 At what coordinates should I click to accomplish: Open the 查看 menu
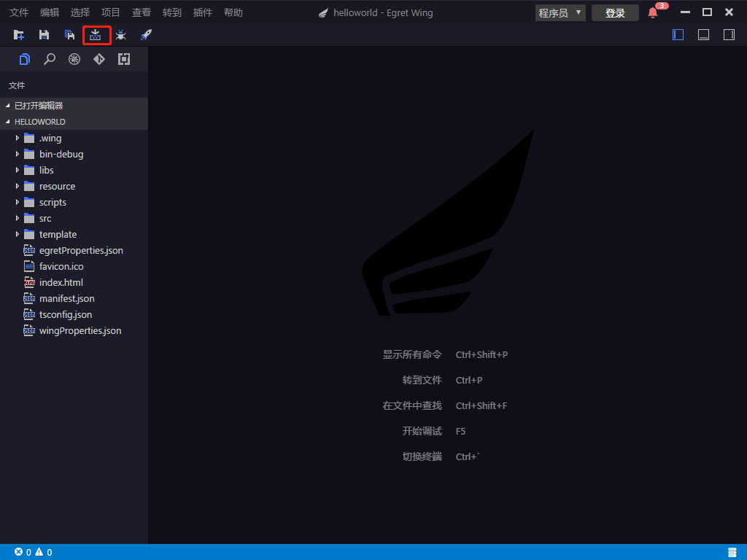(x=142, y=12)
